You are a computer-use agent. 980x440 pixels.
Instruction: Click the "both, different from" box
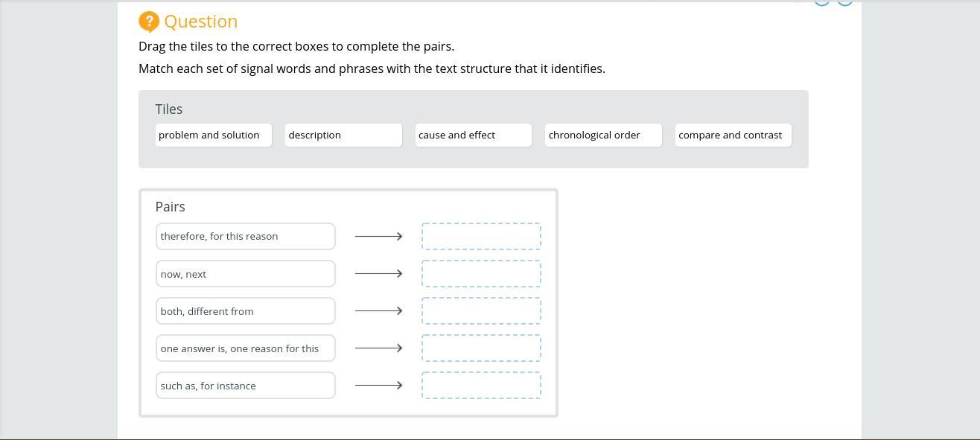246,311
